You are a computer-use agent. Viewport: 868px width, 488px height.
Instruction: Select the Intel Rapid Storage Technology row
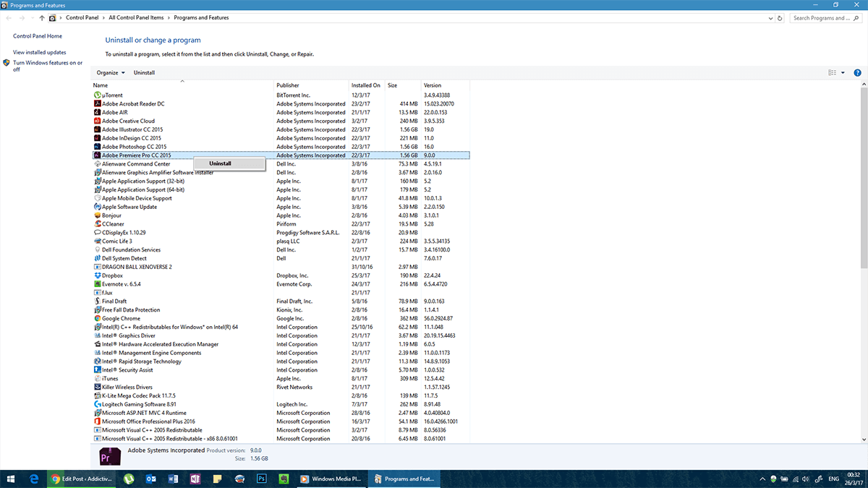point(281,361)
